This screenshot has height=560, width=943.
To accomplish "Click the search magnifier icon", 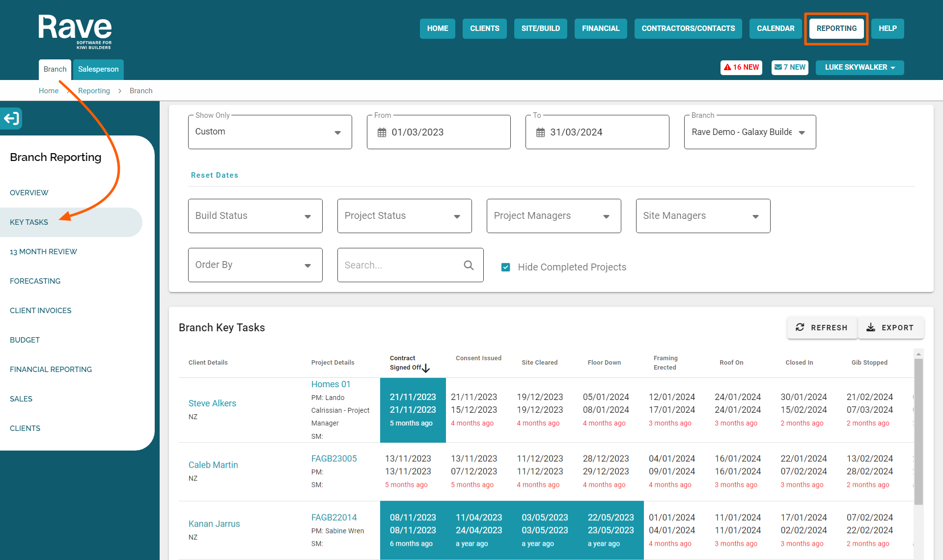I will 469,265.
